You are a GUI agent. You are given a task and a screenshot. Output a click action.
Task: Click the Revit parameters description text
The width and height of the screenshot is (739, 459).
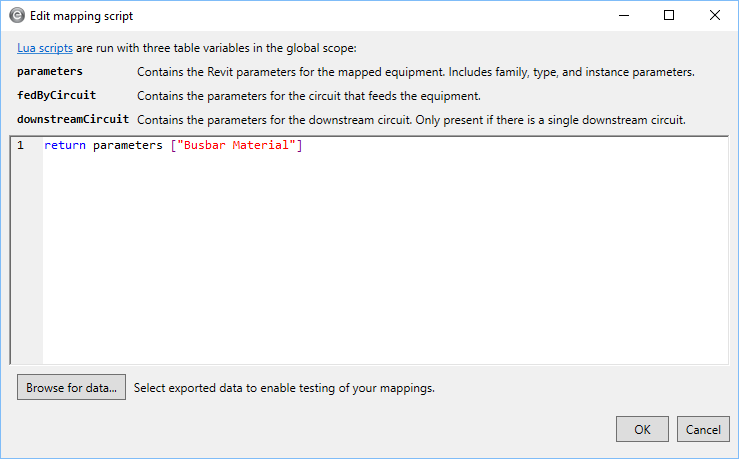click(x=415, y=72)
